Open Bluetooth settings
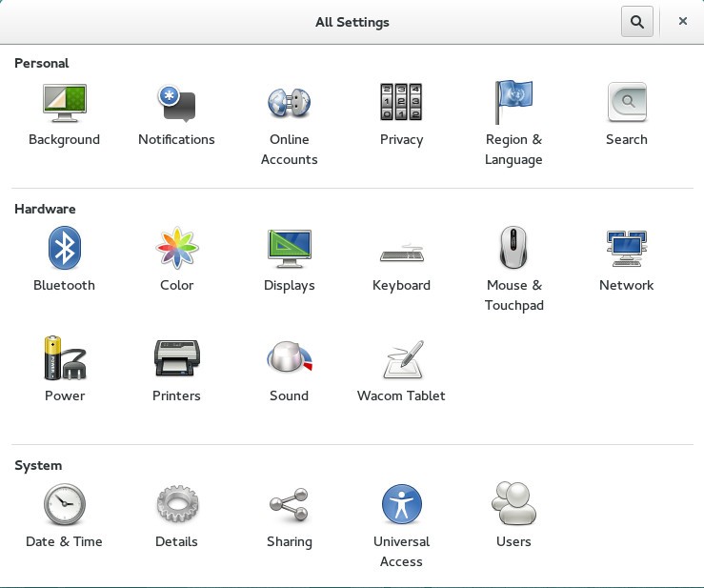This screenshot has width=704, height=588. click(x=64, y=249)
